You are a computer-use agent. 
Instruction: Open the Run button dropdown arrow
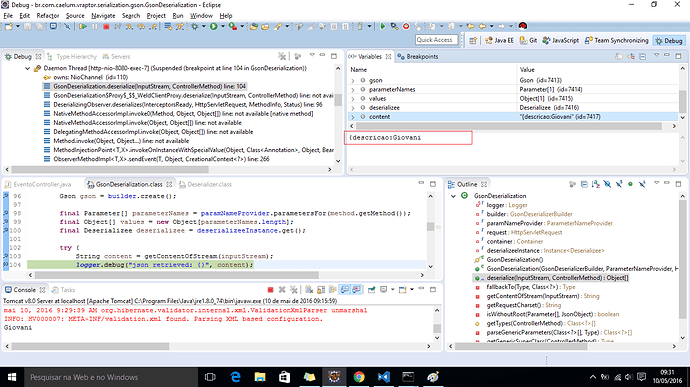(x=223, y=26)
